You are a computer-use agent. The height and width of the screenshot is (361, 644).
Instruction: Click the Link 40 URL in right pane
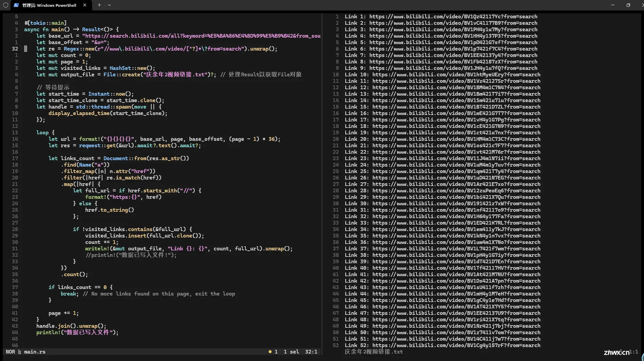click(x=456, y=268)
